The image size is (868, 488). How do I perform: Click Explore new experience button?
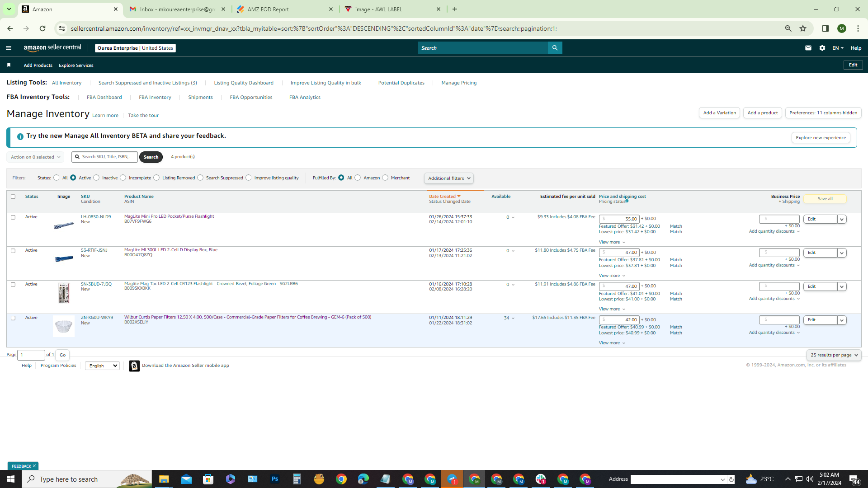[x=821, y=138]
